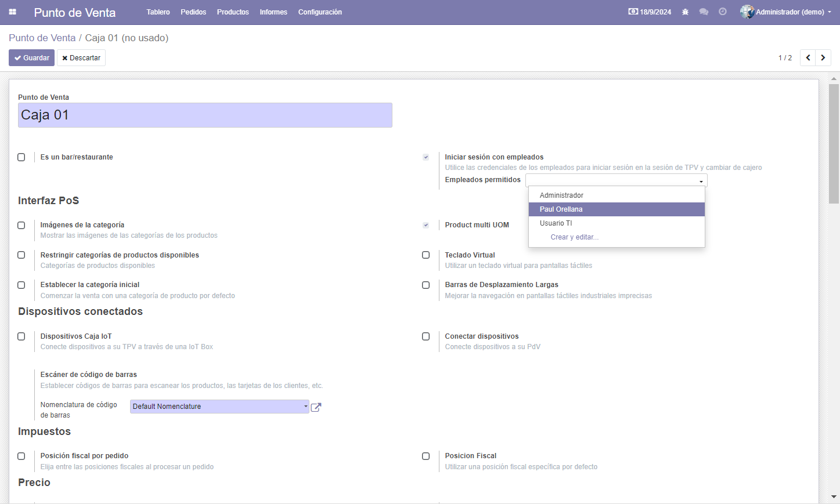Toggle 'Teclado Virtual' checkbox
The width and height of the screenshot is (840, 504).
pyautogui.click(x=426, y=255)
